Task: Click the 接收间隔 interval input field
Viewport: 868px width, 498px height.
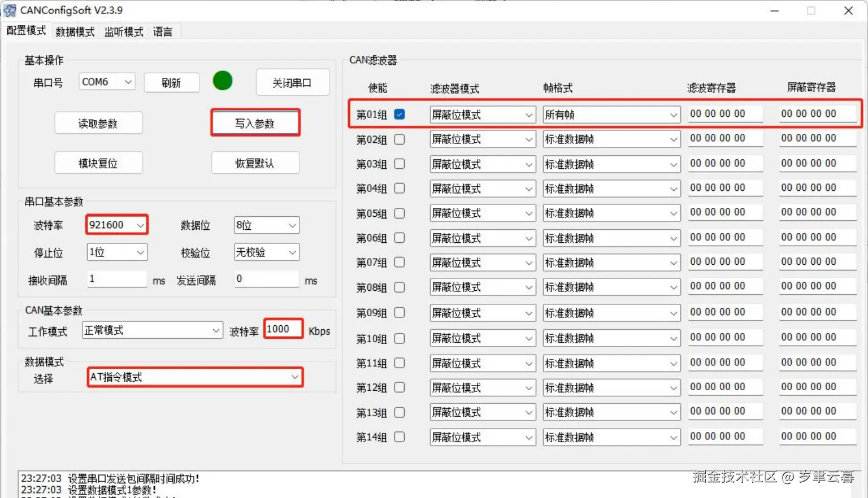Action: [x=116, y=279]
